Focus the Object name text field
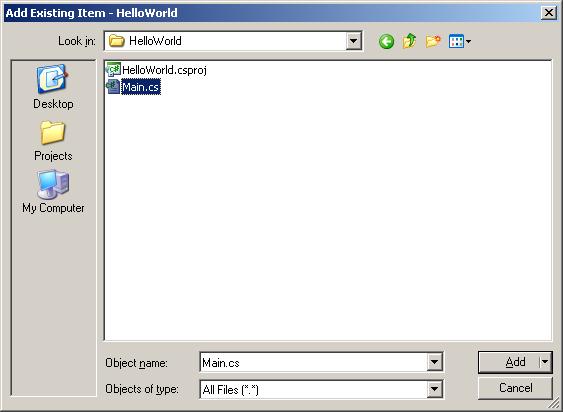 314,362
